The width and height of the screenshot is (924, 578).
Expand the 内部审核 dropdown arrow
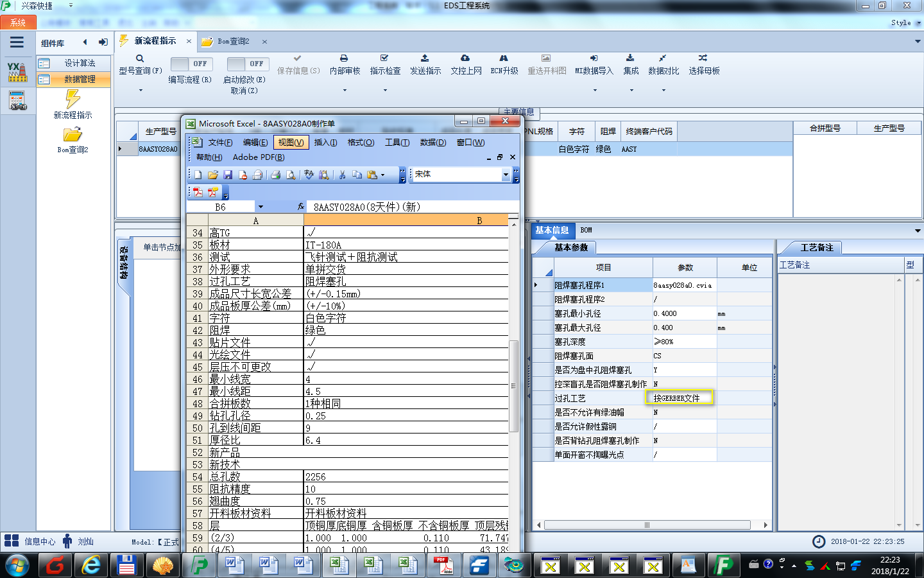(x=345, y=91)
